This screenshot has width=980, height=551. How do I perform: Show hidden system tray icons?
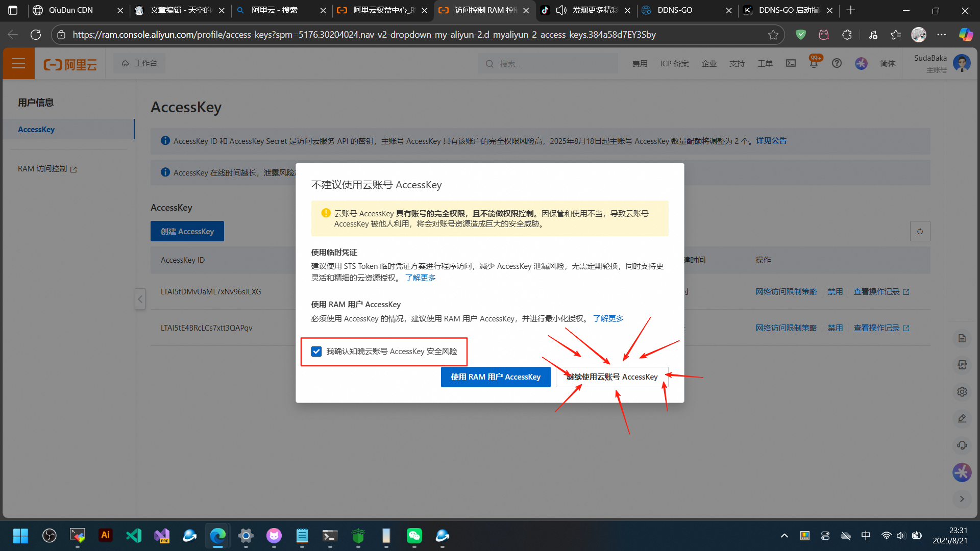tap(784, 535)
